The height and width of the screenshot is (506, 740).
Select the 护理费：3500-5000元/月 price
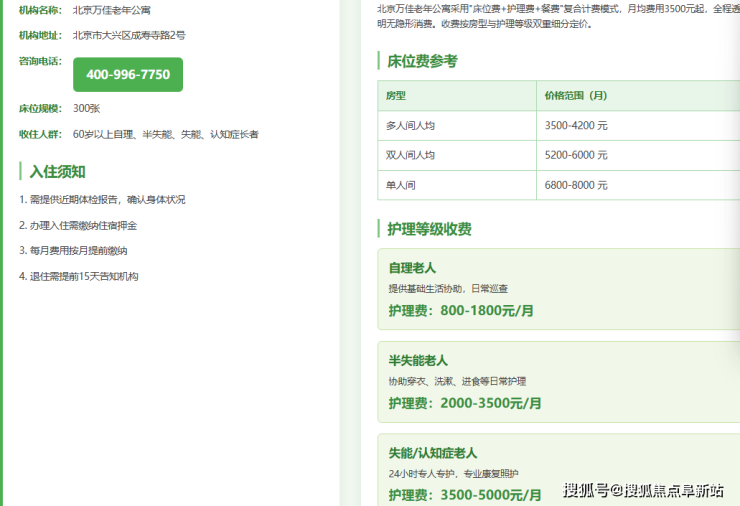465,495
